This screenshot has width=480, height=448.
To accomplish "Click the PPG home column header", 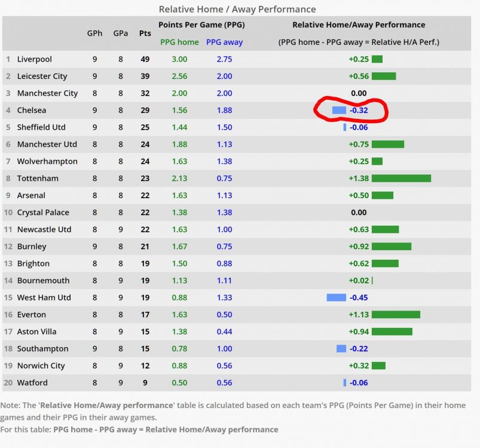I will tap(179, 42).
